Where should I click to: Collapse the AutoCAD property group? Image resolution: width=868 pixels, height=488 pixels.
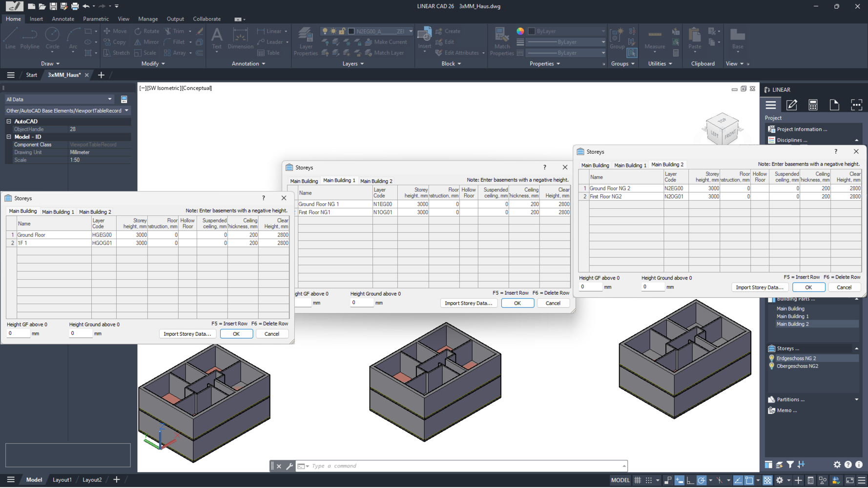tap(9, 121)
